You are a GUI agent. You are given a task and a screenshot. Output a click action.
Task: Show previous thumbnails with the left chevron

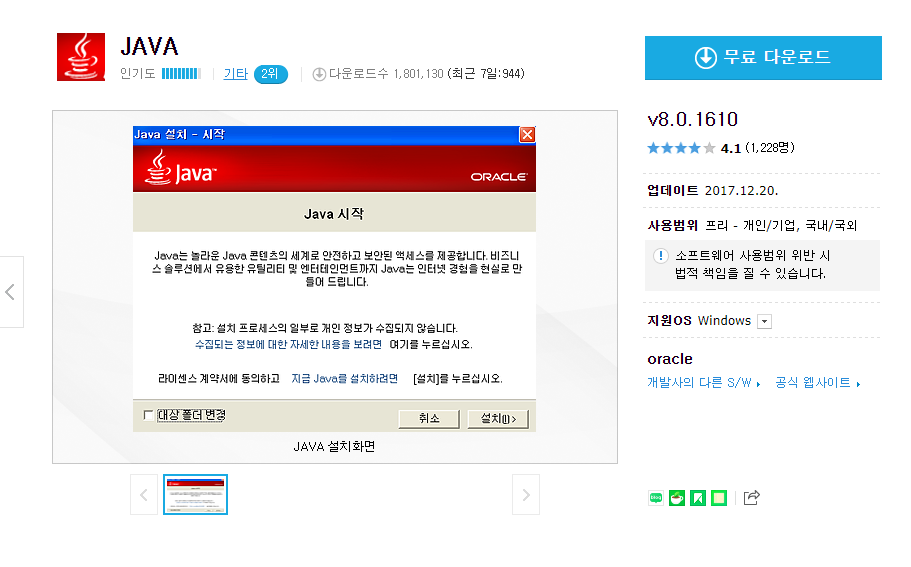pos(144,494)
